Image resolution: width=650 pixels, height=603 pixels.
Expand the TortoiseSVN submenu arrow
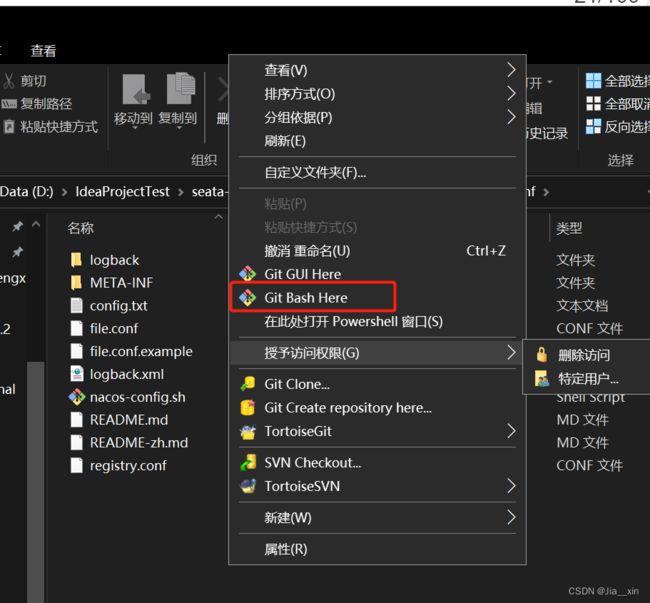pyautogui.click(x=511, y=486)
